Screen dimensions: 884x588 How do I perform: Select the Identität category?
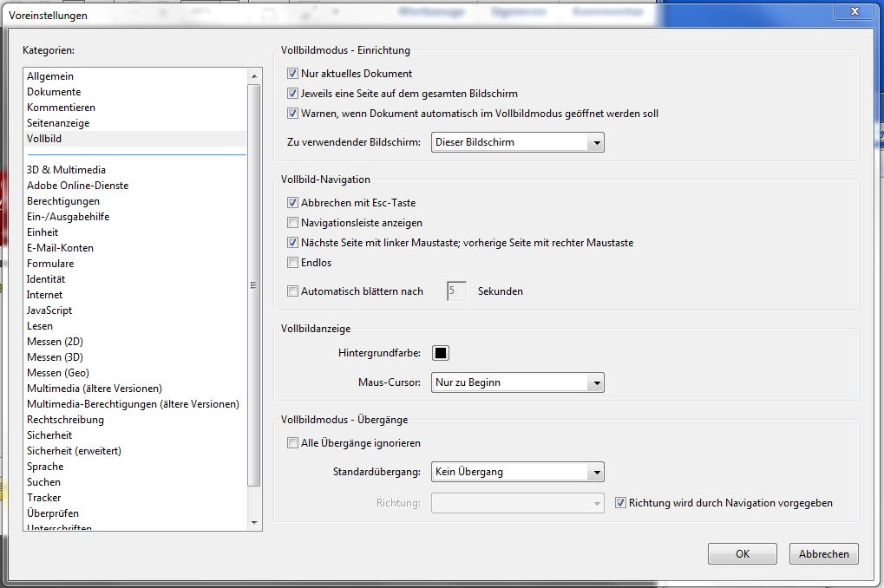(x=136, y=279)
